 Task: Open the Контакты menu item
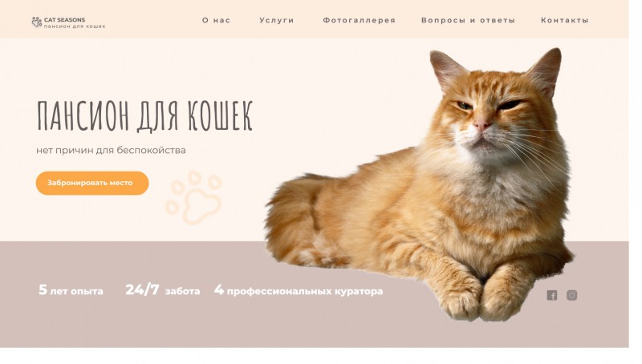(565, 20)
